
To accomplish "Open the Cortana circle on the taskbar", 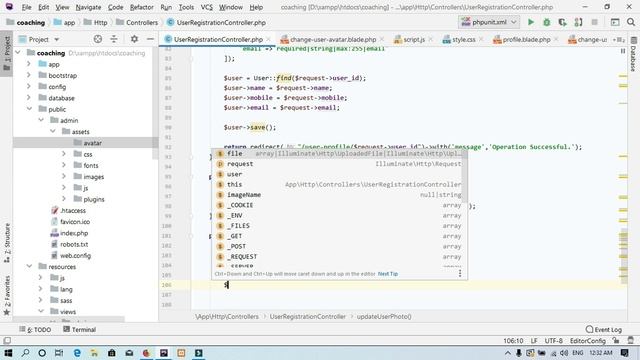I will 42,353.
